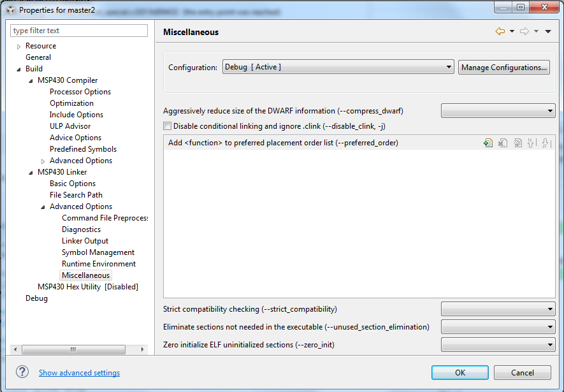Click the Cancel button

[523, 373]
